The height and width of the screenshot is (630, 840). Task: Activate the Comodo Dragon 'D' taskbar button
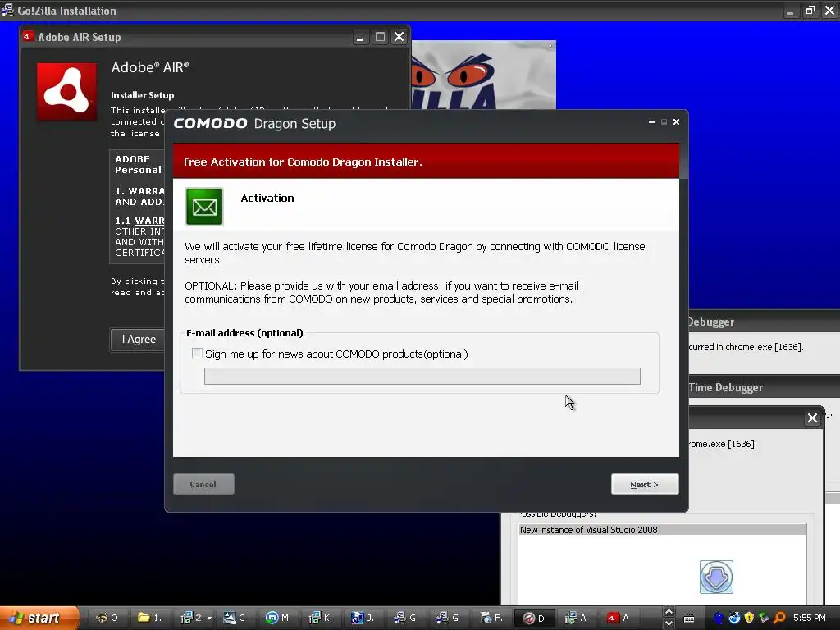(534, 618)
